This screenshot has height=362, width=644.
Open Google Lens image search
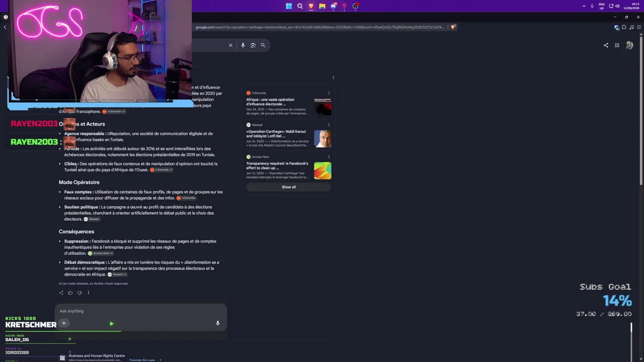tap(253, 45)
